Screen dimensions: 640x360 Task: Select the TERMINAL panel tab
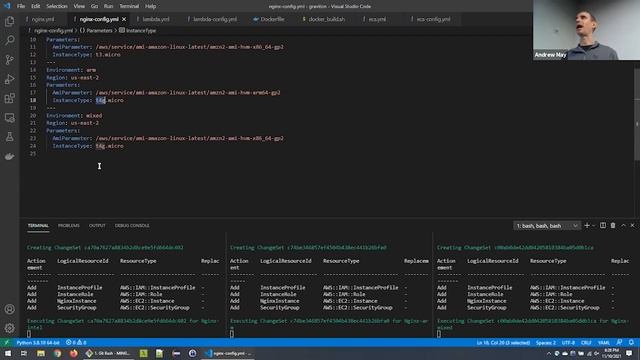click(38, 225)
